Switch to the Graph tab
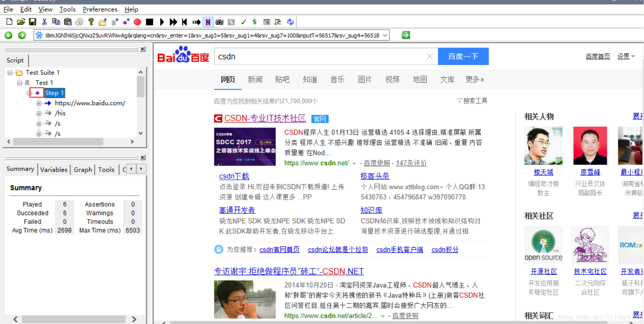The image size is (644, 324). coord(83,169)
